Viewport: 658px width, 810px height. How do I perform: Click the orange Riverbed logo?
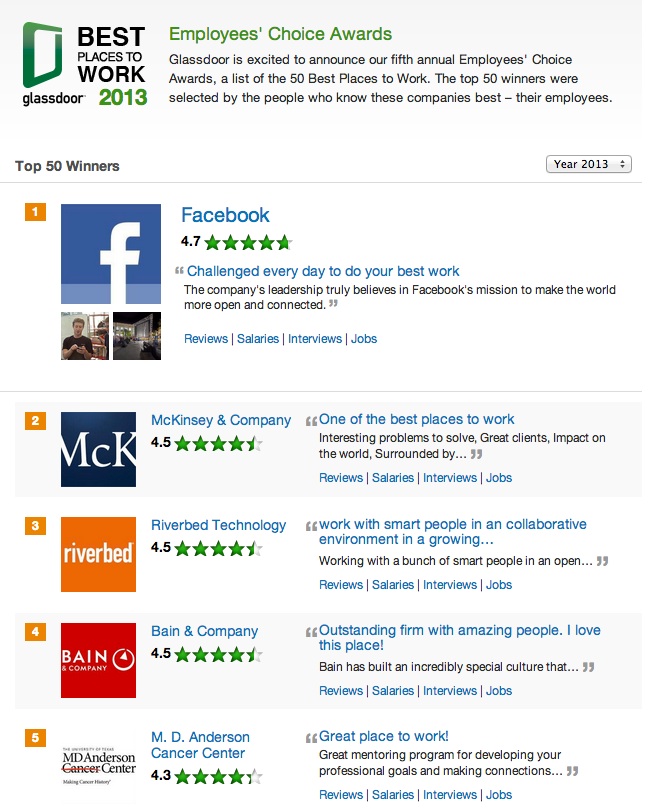click(98, 554)
